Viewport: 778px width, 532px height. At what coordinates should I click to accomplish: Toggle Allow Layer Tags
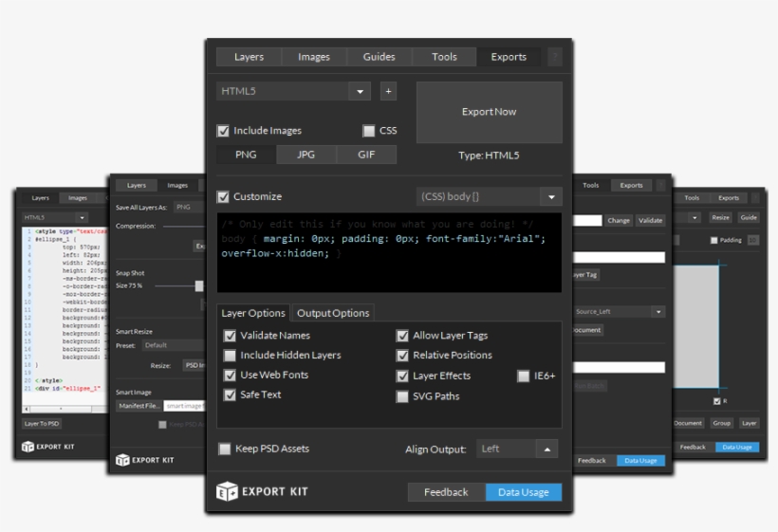click(402, 336)
